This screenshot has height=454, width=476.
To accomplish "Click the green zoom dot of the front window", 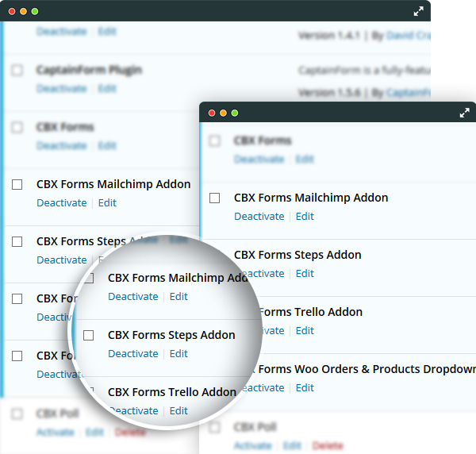I will tap(235, 113).
